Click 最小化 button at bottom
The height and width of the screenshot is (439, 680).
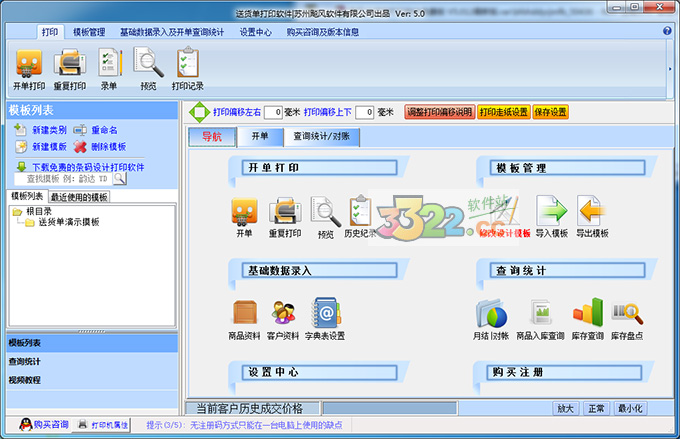(631, 408)
